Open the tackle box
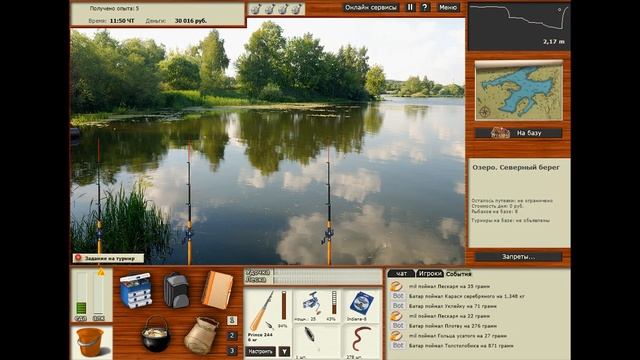Screen dimensions: 640x360 pos(136,290)
